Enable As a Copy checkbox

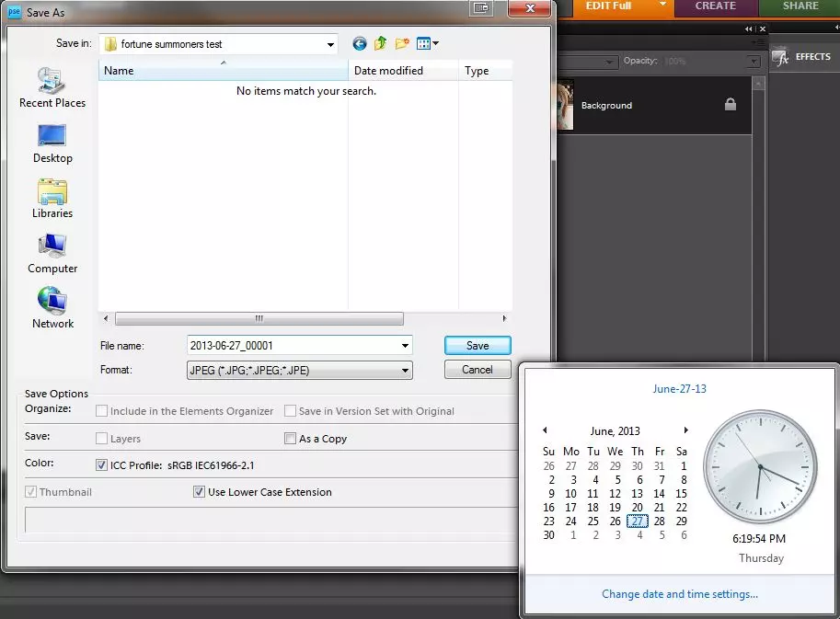(290, 439)
